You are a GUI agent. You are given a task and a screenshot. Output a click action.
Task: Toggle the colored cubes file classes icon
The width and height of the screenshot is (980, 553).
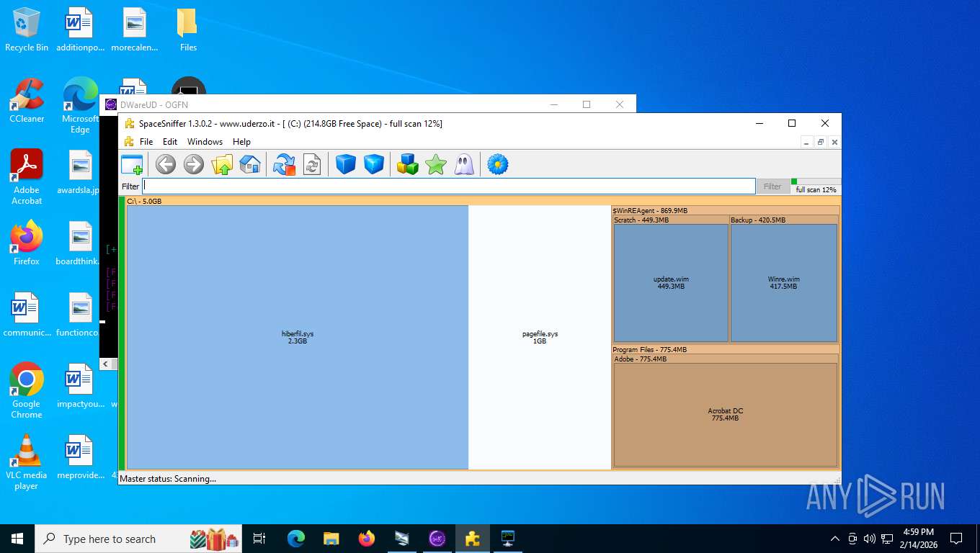(x=408, y=165)
